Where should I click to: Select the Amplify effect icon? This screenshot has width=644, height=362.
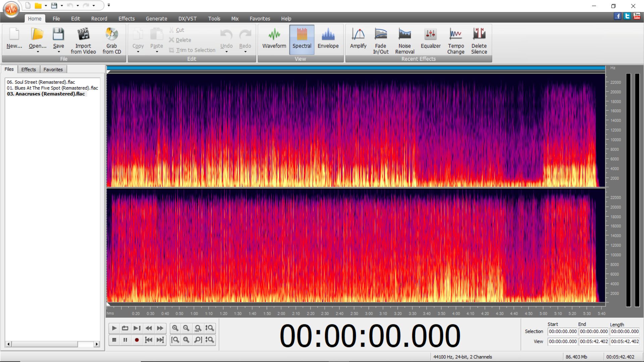point(358,39)
